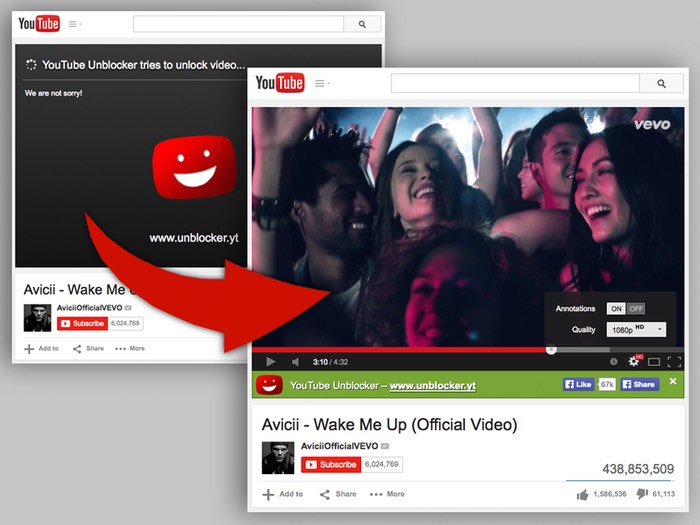Turn annotations ON
The image size is (700, 525).
point(616,308)
